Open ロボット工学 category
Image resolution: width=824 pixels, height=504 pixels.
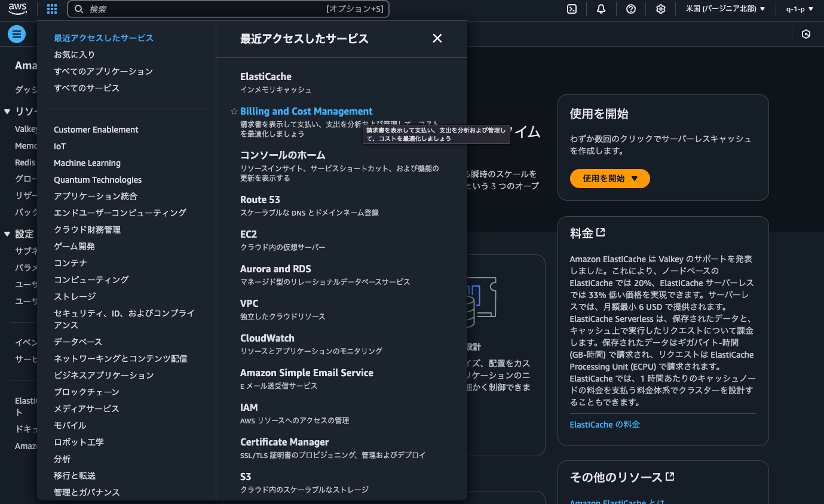[x=79, y=442]
